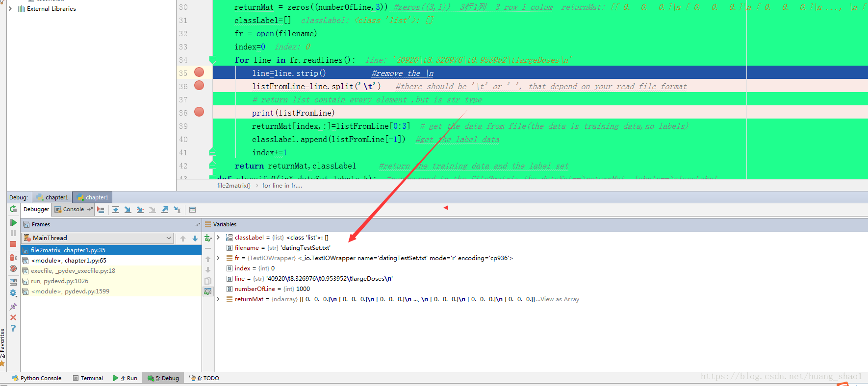Image resolution: width=868 pixels, height=386 pixels.
Task: Restore debugger layout
Action: pyautogui.click(x=13, y=282)
